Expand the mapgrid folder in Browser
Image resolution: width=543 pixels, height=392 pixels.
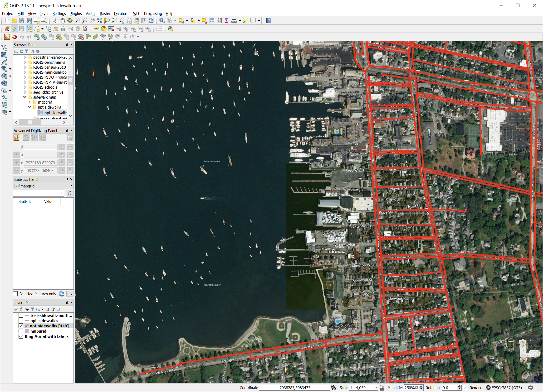click(30, 102)
